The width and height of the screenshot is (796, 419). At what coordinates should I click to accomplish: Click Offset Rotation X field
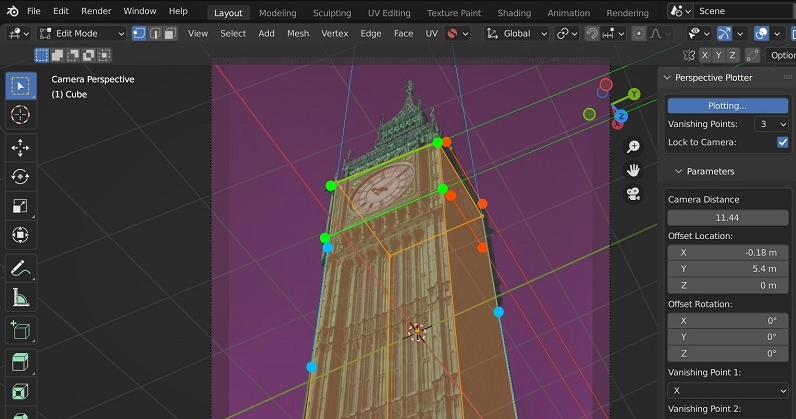(727, 320)
